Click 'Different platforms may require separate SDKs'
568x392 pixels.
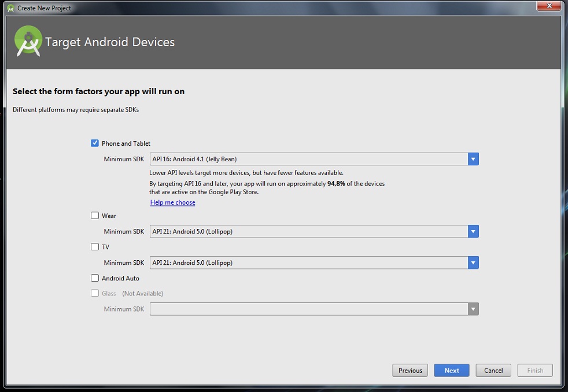coord(76,110)
